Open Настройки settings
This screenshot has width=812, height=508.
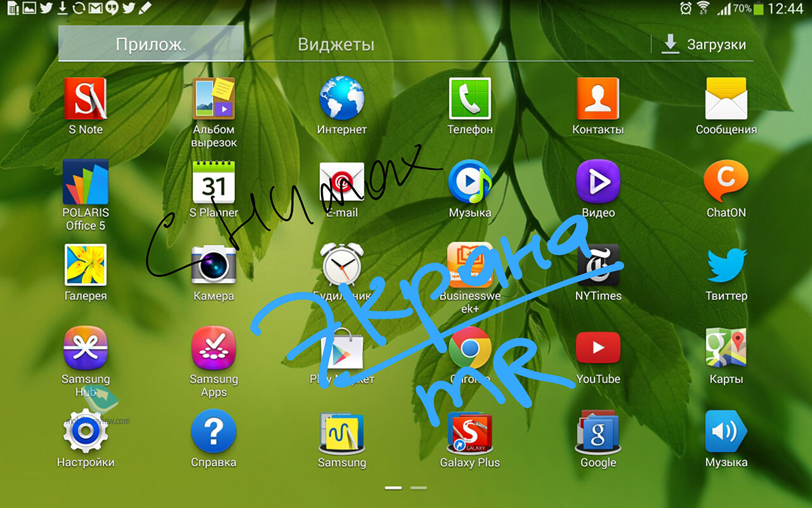point(86,431)
